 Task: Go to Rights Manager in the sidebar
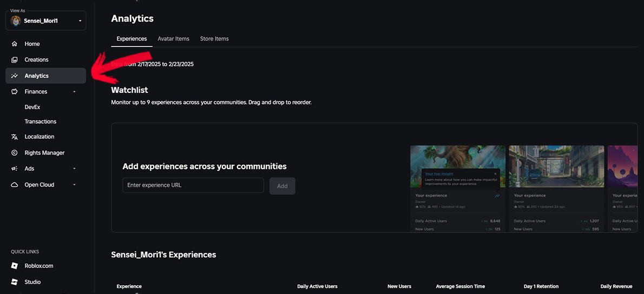(44, 153)
